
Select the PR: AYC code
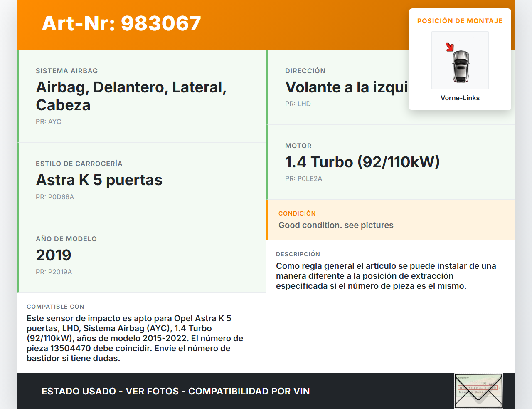pyautogui.click(x=49, y=121)
